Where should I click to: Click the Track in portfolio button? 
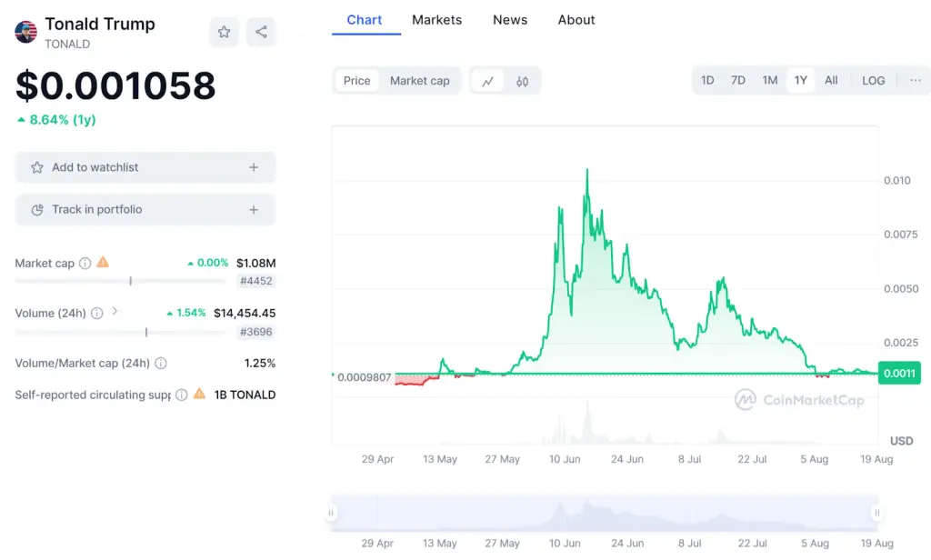point(145,210)
